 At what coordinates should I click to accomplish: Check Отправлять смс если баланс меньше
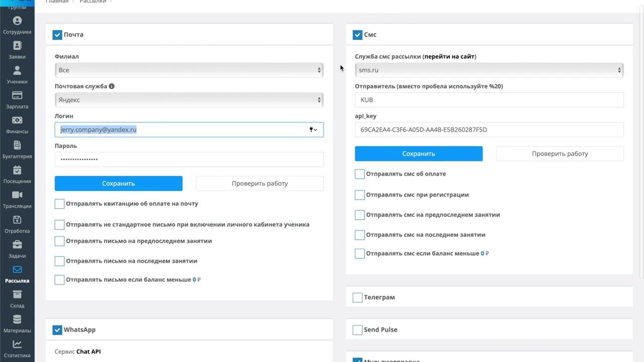coord(360,253)
